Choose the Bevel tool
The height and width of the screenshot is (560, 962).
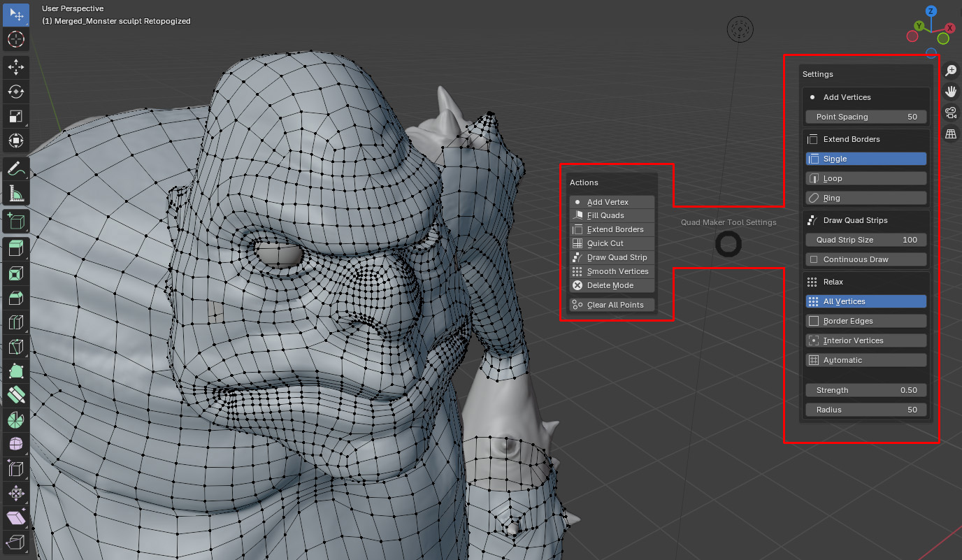16,298
